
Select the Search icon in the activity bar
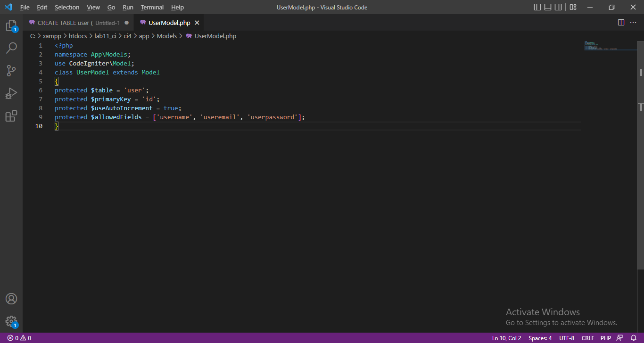coord(11,48)
